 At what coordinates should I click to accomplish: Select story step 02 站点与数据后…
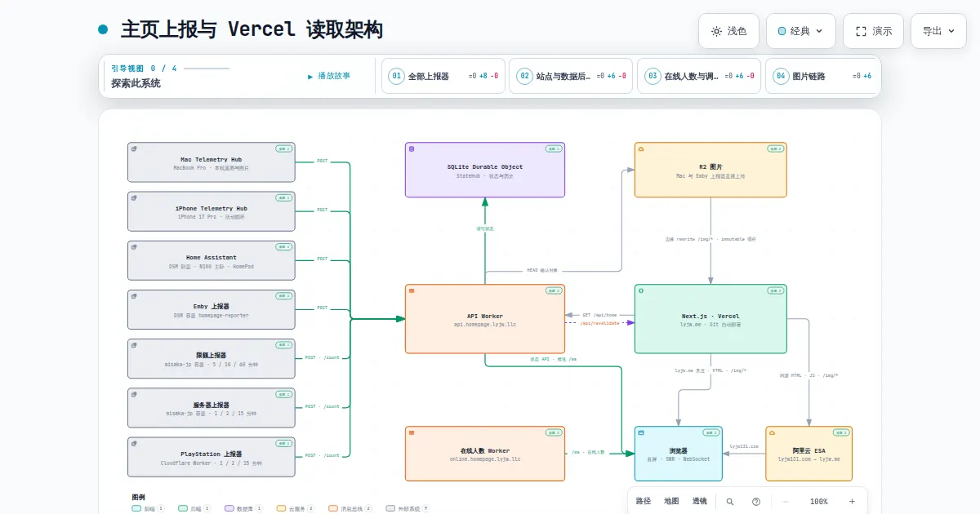(571, 76)
